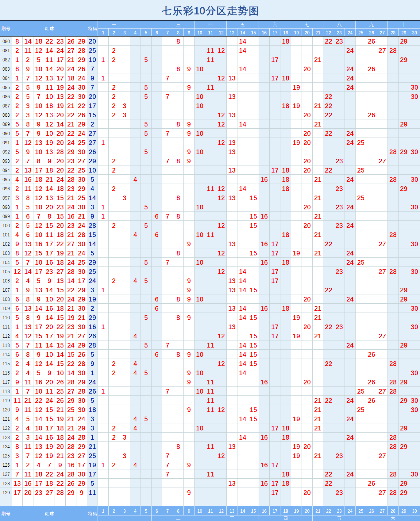Click issue number 099 row label
The width and height of the screenshot is (420, 521).
tap(6, 216)
